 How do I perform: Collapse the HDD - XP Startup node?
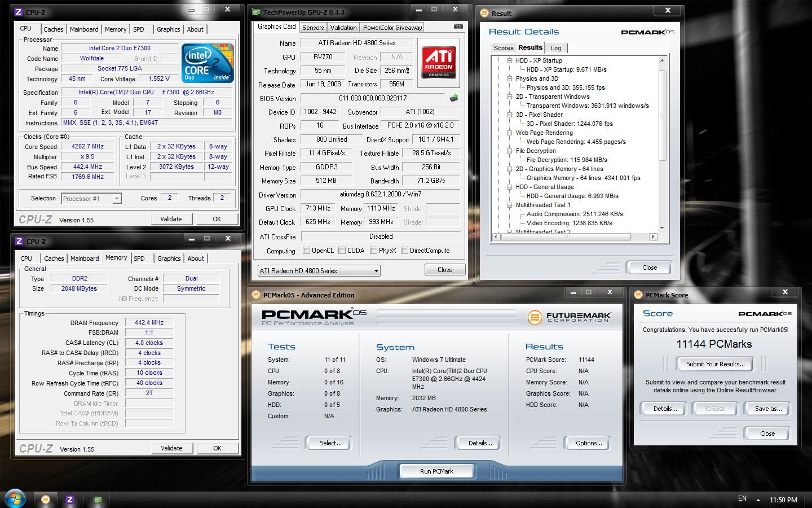(x=509, y=60)
